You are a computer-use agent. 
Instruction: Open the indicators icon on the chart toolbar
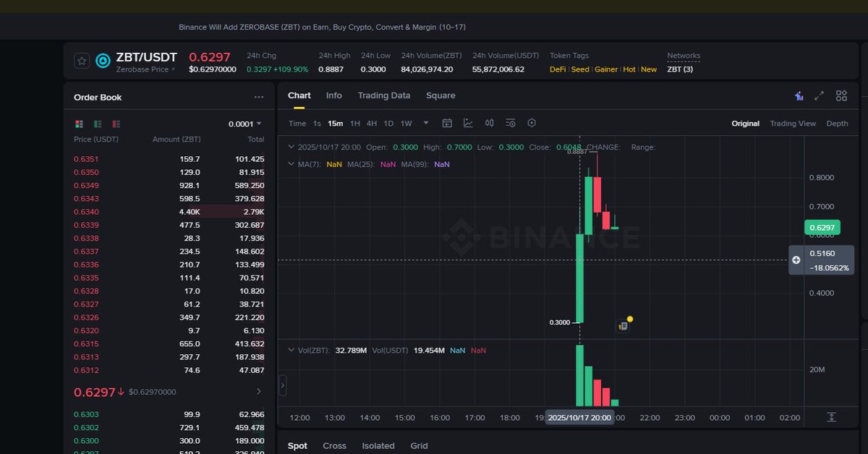click(468, 123)
